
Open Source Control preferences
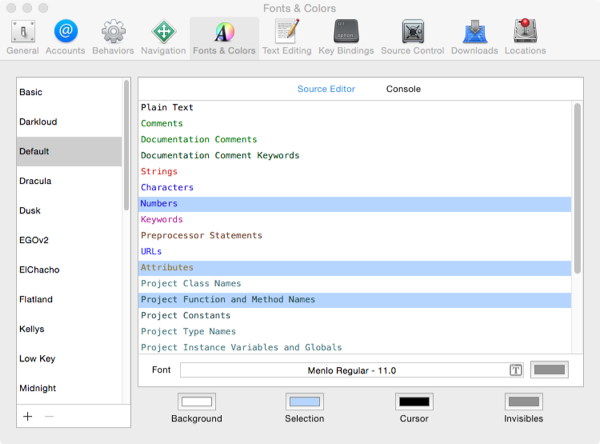click(412, 36)
